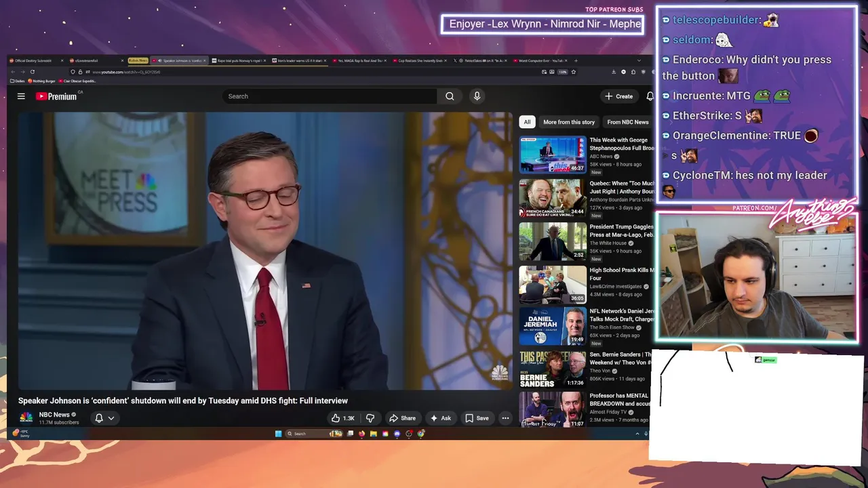
Task: Switch to the PatriotTakes X tab
Action: pyautogui.click(x=481, y=60)
